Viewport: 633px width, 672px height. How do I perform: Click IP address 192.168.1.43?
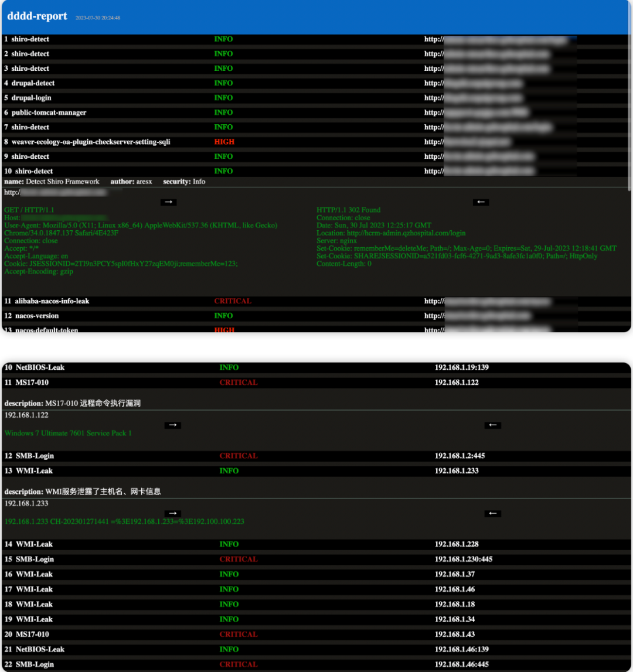(455, 635)
